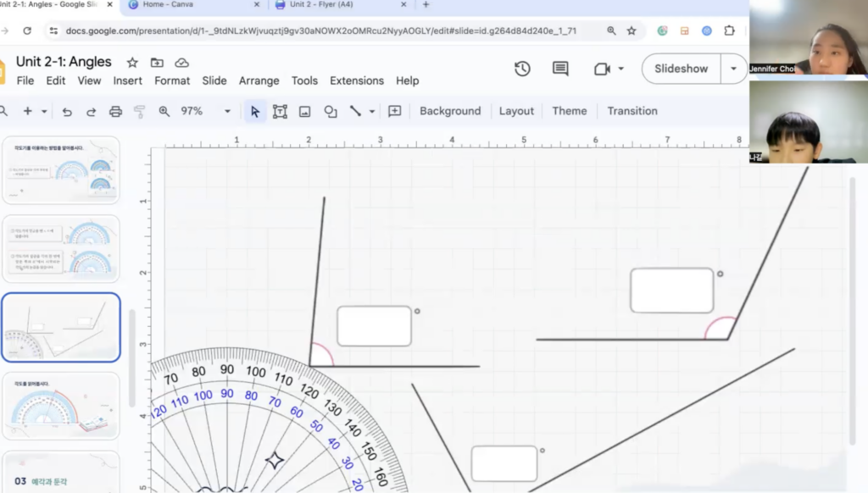
Task: Select the Text box tool
Action: (280, 111)
